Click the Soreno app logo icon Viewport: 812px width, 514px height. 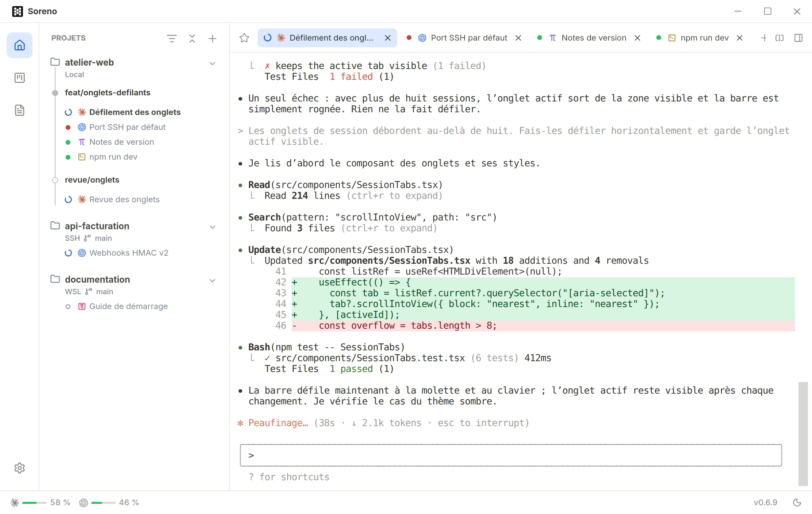(x=18, y=11)
